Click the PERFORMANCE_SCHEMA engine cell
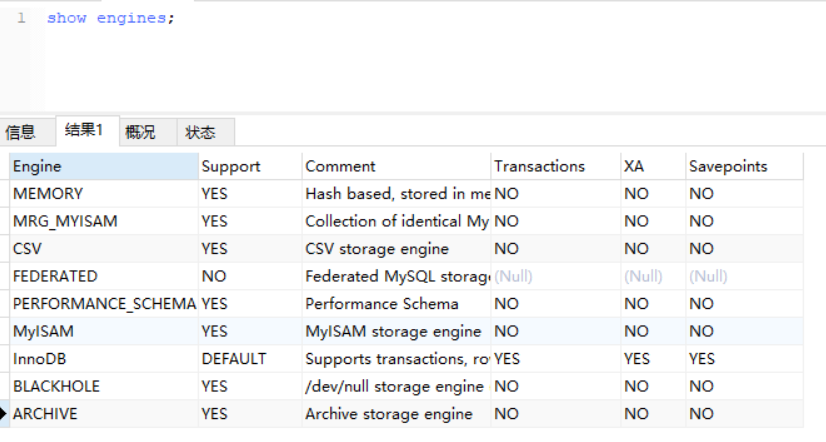826x442 pixels. (x=103, y=303)
